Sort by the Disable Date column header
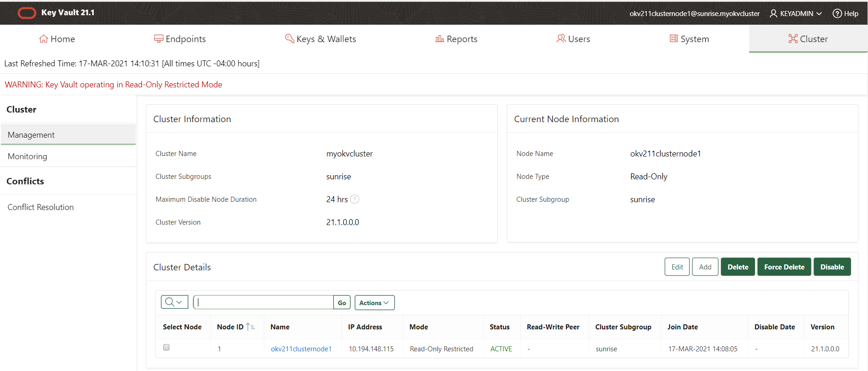868x371 pixels. [774, 327]
